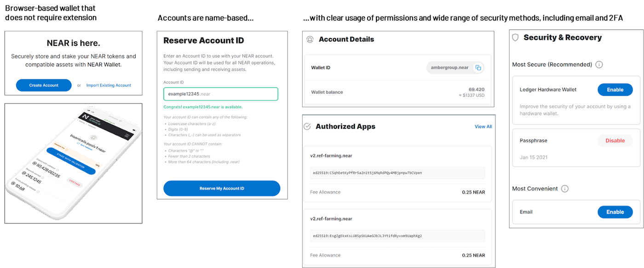
Task: Show info for Most Convenient
Action: [565, 189]
